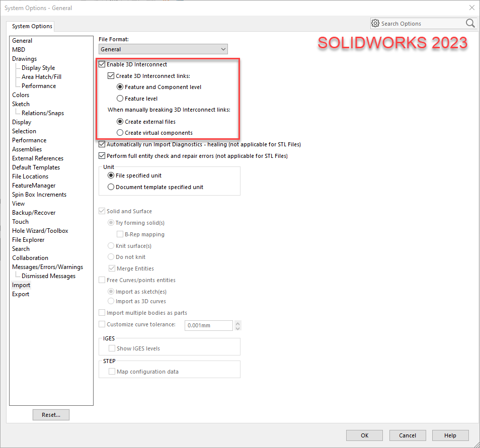
Task: Open Touch options
Action: [x=20, y=222]
